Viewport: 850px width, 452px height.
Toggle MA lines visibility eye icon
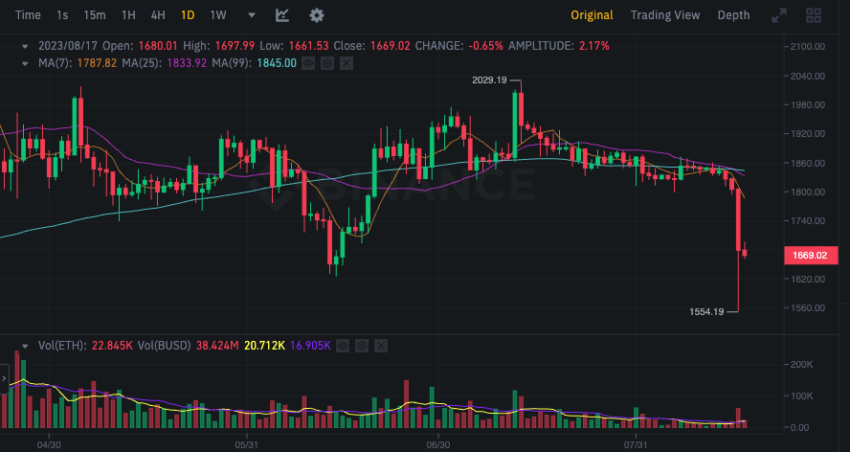click(x=308, y=63)
